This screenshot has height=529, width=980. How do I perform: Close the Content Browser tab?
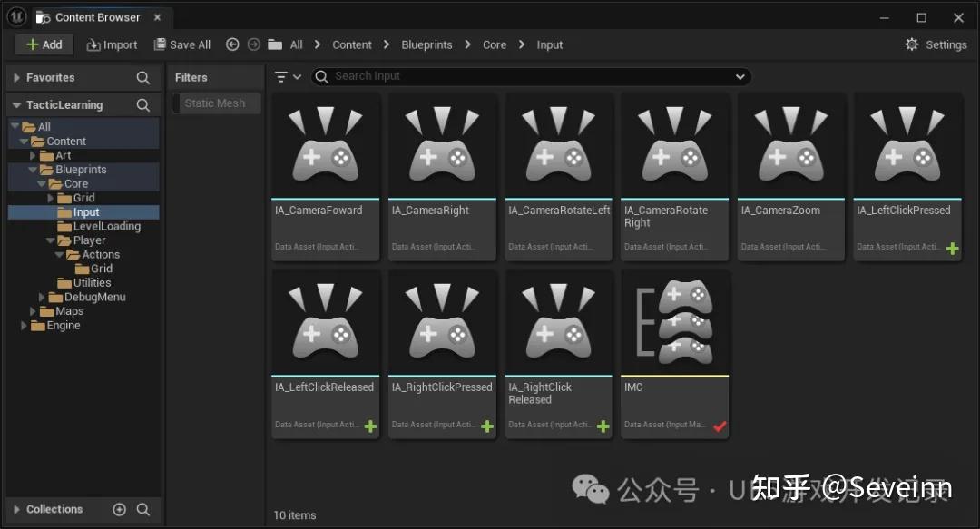158,17
